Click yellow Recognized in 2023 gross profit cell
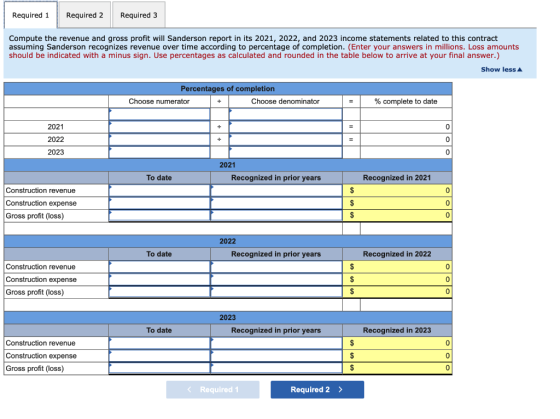The width and height of the screenshot is (560, 419). point(397,368)
